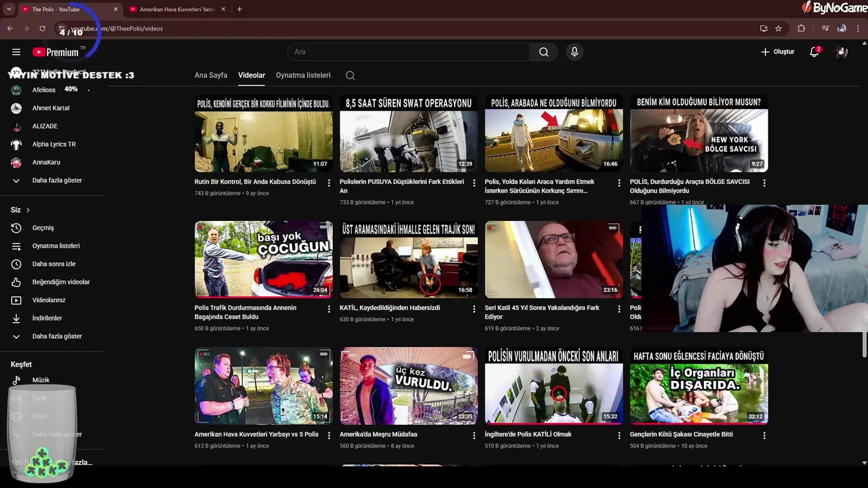Open options for 'Amerika'da Meşru Müdafaa' video
Image resolution: width=868 pixels, height=488 pixels.
[474, 436]
